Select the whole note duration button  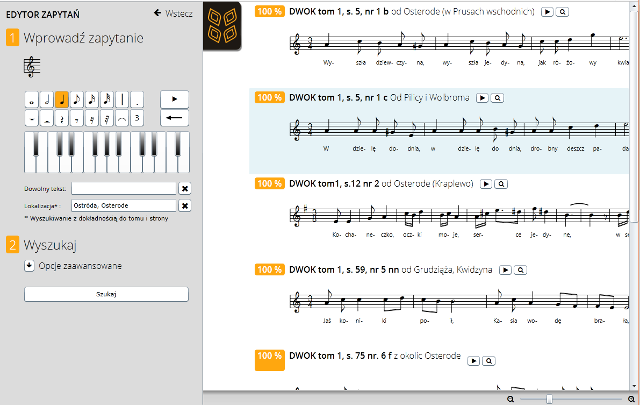pos(31,98)
